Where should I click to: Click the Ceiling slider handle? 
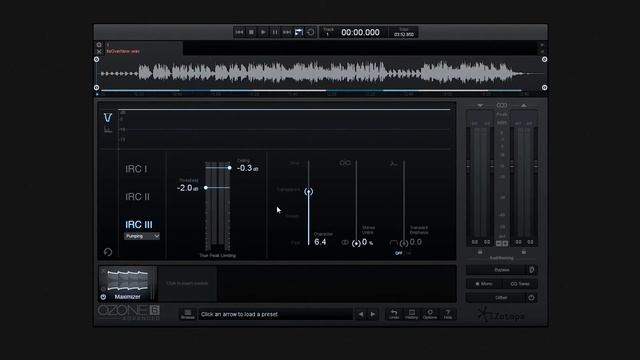(229, 168)
